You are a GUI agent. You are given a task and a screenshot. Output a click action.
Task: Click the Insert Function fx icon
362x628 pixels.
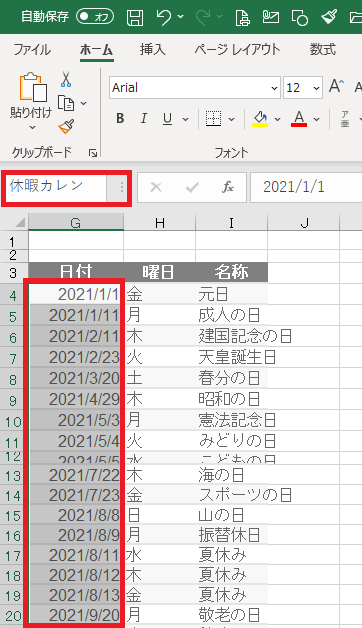pyautogui.click(x=228, y=187)
